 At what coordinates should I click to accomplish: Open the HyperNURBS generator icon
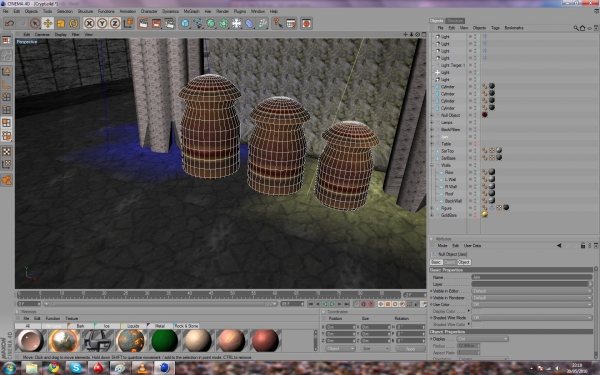[x=211, y=23]
